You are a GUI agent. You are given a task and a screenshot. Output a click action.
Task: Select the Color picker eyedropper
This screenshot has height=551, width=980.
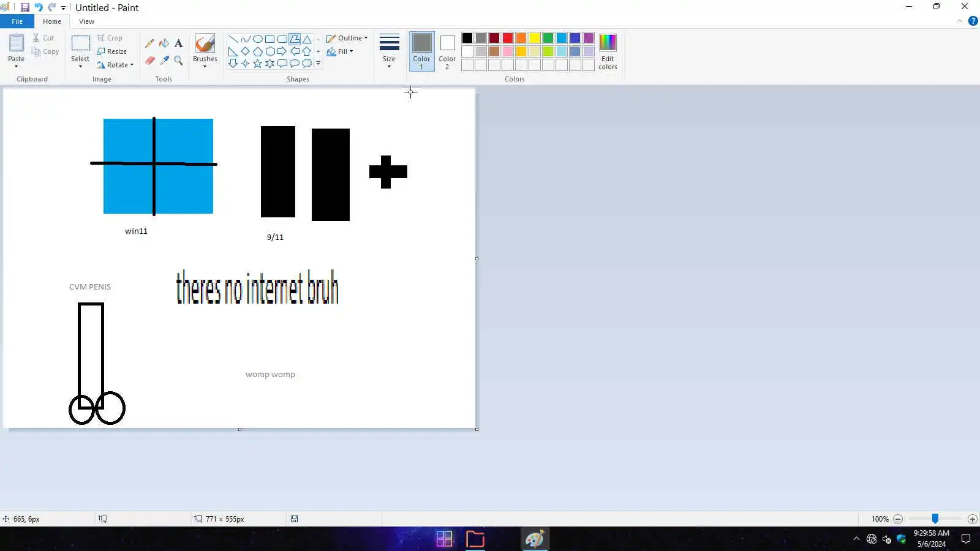pos(164,60)
